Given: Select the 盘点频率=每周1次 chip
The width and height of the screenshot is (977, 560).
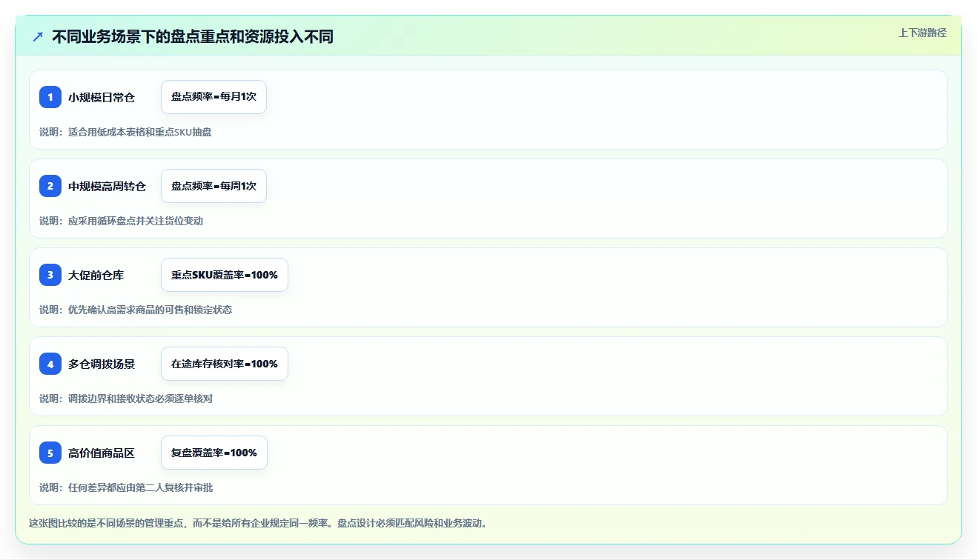Looking at the screenshot, I should click(213, 186).
